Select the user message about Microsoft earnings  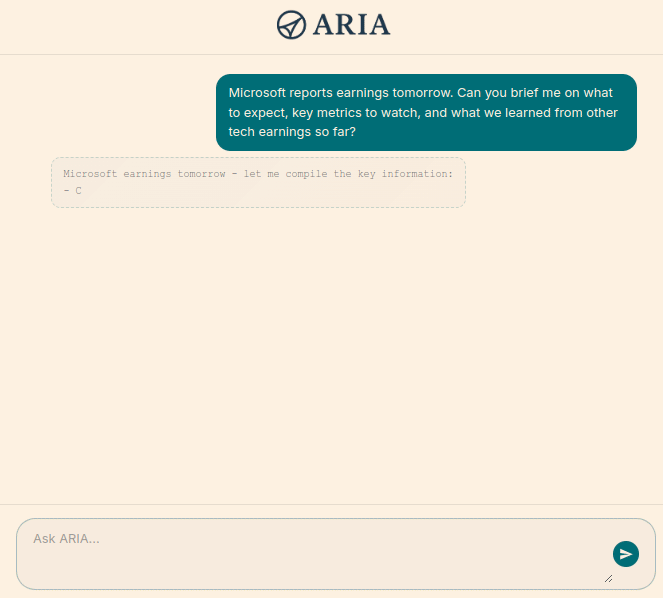click(x=426, y=112)
